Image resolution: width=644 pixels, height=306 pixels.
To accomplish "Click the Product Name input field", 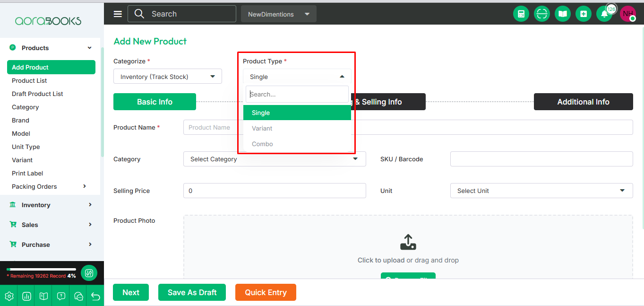I will tap(408, 127).
